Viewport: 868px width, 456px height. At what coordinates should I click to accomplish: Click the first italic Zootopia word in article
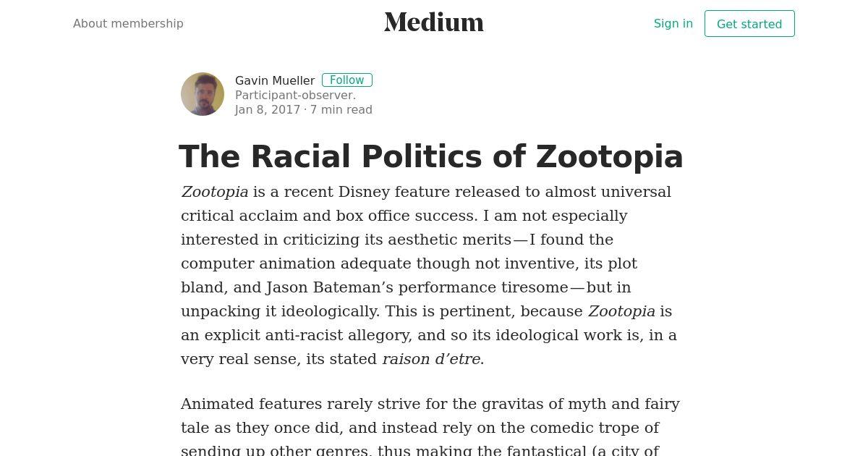click(215, 192)
